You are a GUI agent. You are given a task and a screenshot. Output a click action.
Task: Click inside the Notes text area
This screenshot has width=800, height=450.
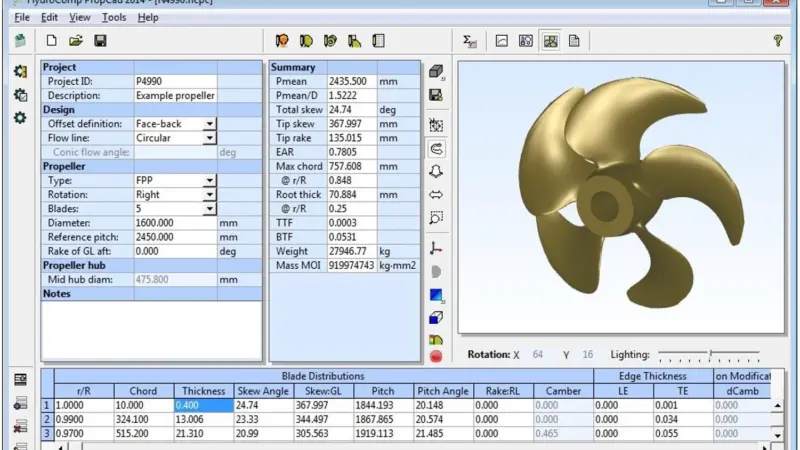click(x=152, y=330)
